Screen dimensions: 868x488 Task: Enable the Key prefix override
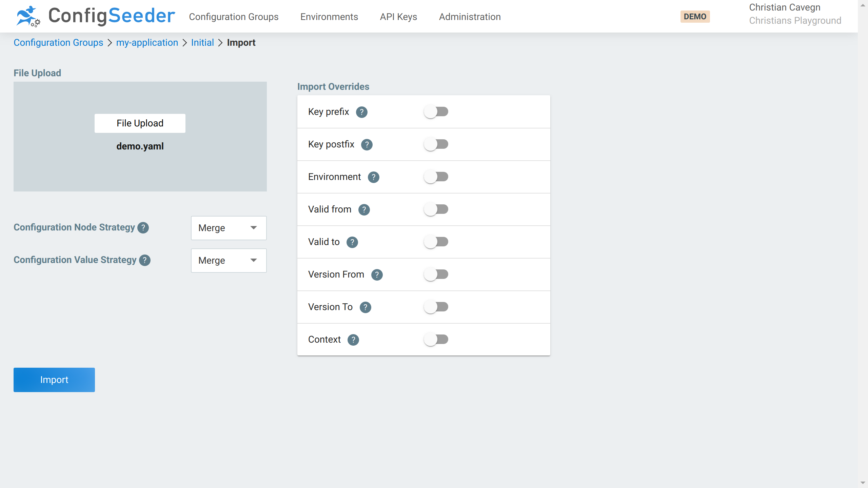(x=436, y=111)
